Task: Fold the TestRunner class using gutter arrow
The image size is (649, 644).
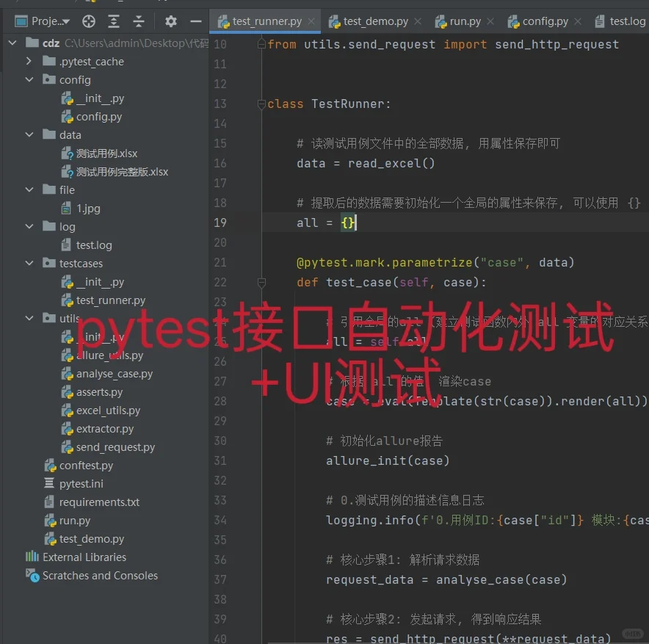Action: tap(261, 104)
